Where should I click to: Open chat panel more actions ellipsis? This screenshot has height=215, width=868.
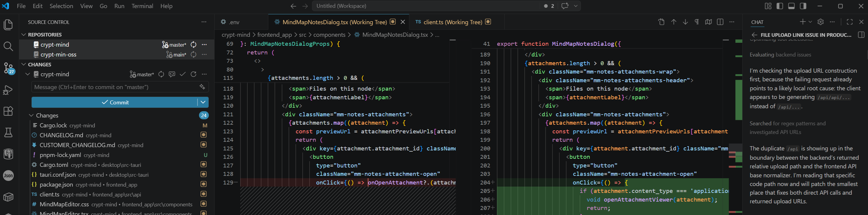pyautogui.click(x=832, y=22)
